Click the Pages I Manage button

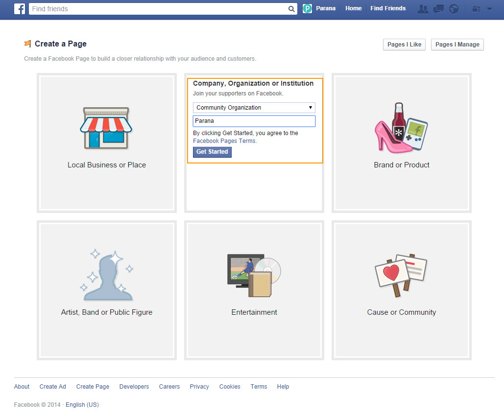457,45
